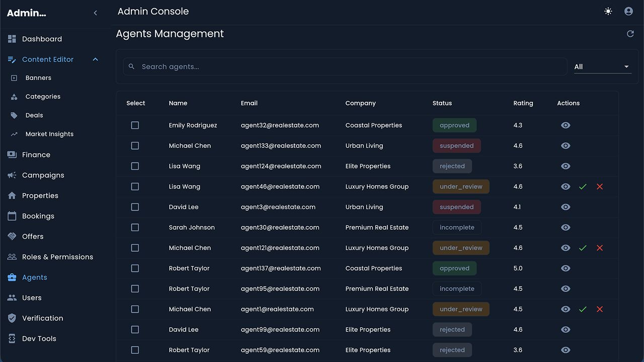Approve agent46@realestate.com with the green checkmark
The image size is (644, 362).
click(x=583, y=187)
